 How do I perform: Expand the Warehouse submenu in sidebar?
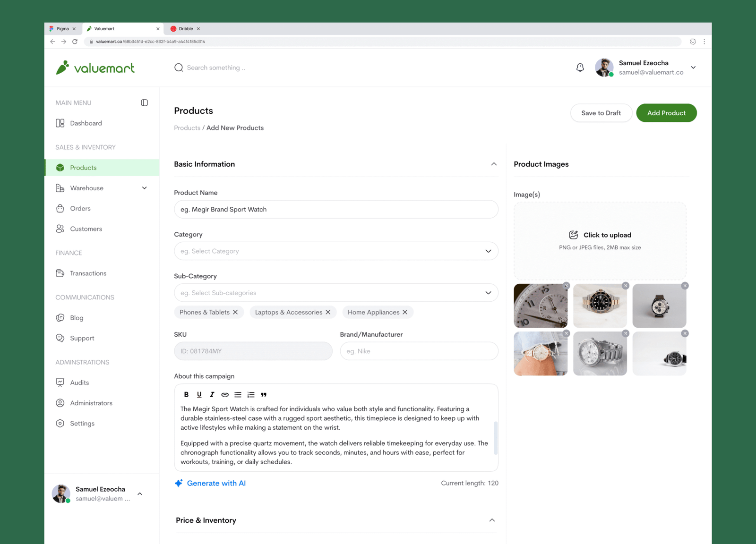144,188
